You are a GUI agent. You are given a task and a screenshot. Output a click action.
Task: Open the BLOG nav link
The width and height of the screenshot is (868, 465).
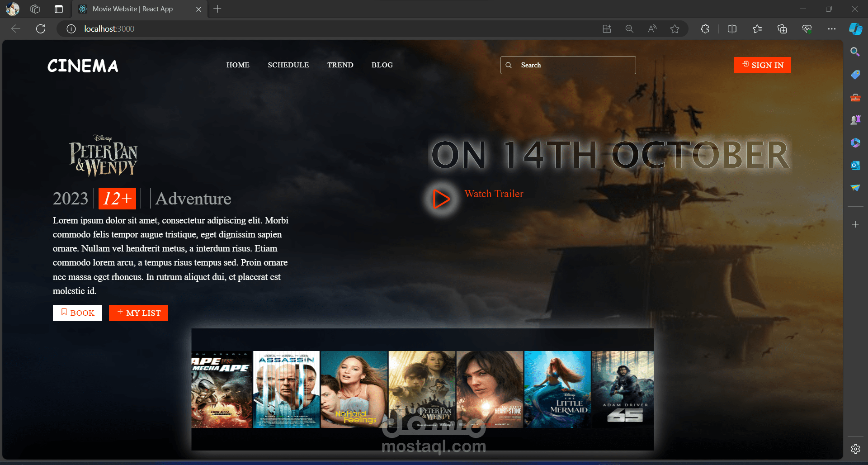(x=382, y=65)
